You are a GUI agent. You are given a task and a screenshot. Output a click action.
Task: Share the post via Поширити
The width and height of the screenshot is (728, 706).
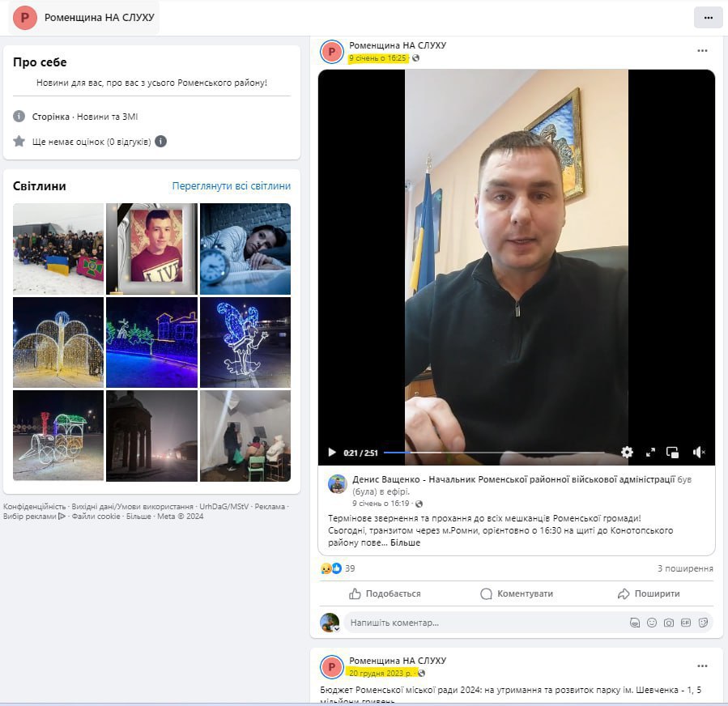(648, 593)
